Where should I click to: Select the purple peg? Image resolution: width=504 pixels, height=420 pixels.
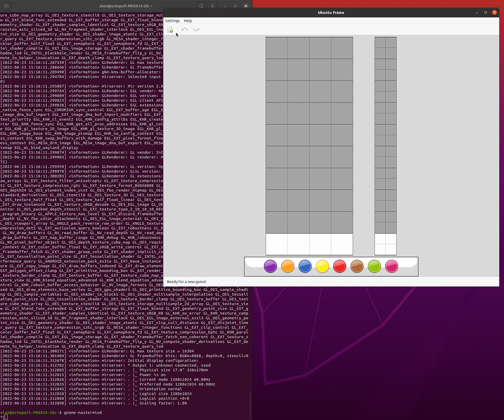click(x=270, y=267)
